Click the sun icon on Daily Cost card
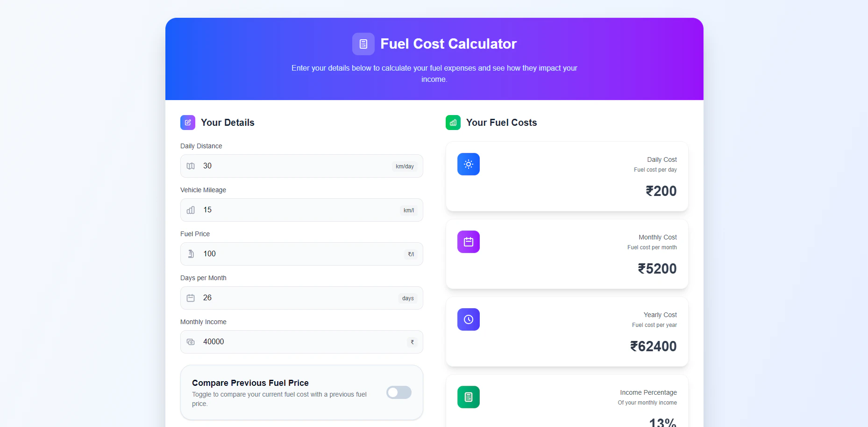The image size is (868, 427). point(468,164)
